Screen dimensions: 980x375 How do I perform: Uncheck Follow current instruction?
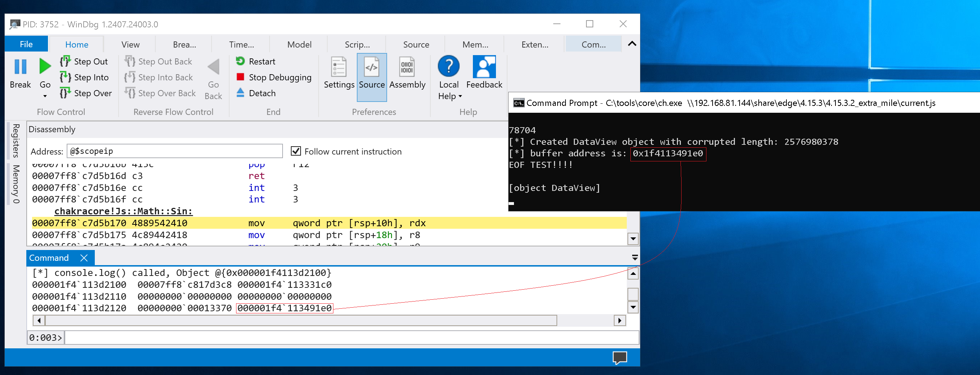point(296,151)
